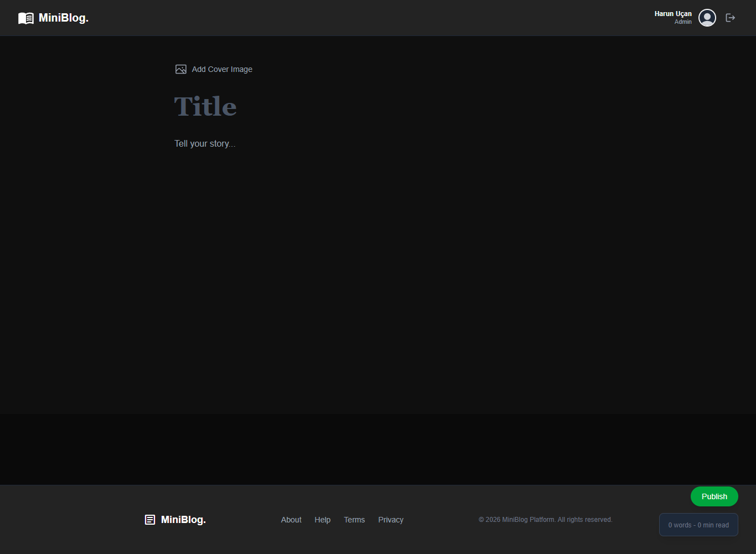Click the logout arrow icon top right

click(x=730, y=18)
